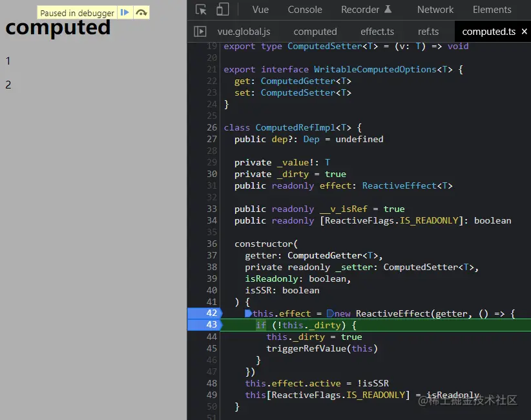Switch to the effect.ts file tab

coord(377,32)
